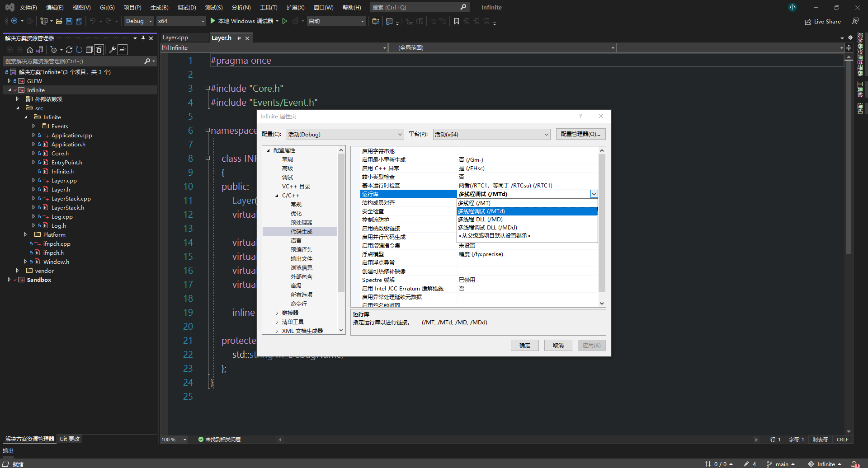
Task: Collapse the C/C++ node in properties tree
Action: coord(277,196)
